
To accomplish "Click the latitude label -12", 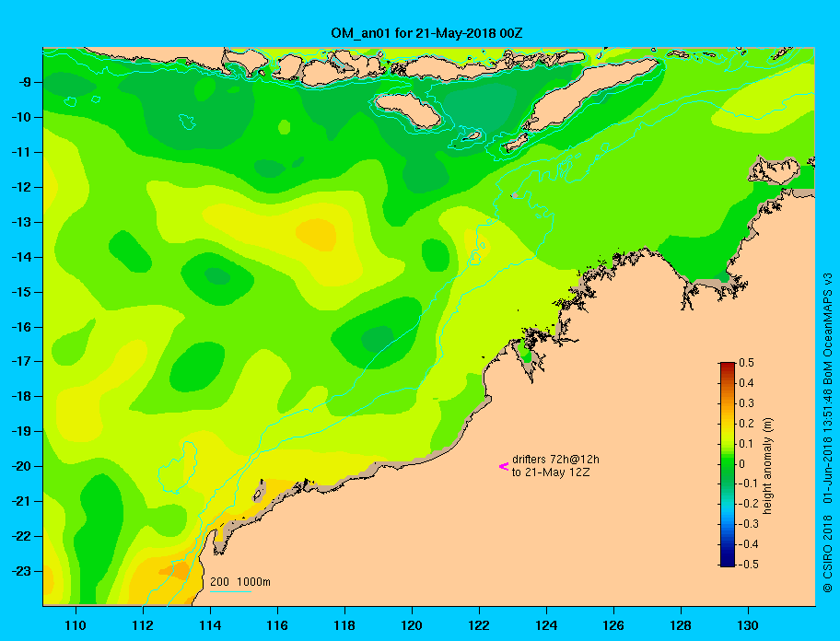I will (20, 188).
